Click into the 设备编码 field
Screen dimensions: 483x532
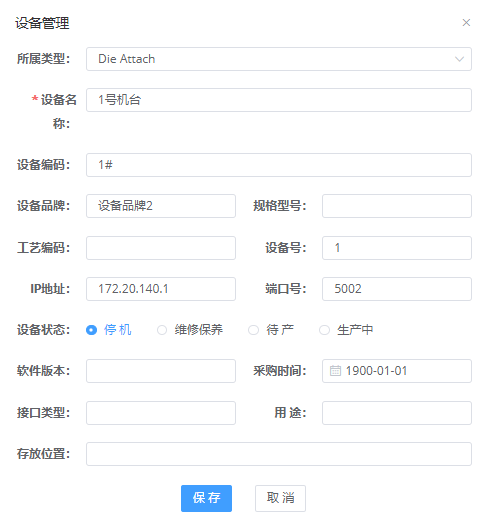pos(279,165)
